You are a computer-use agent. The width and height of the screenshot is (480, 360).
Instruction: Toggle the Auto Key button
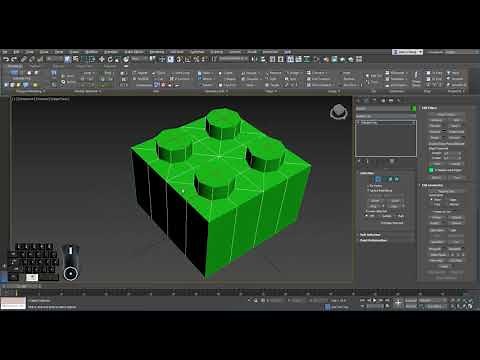click(410, 300)
